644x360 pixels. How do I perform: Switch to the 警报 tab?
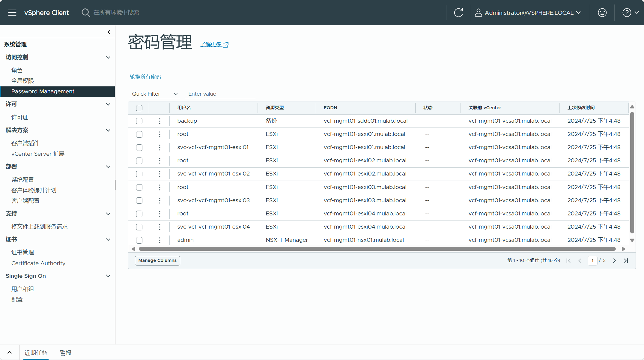(66, 352)
